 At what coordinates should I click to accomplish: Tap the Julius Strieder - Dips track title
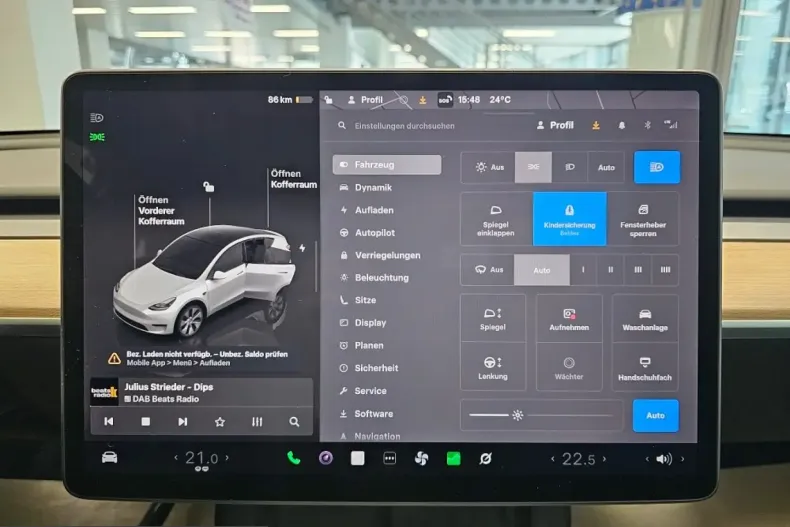click(x=169, y=387)
